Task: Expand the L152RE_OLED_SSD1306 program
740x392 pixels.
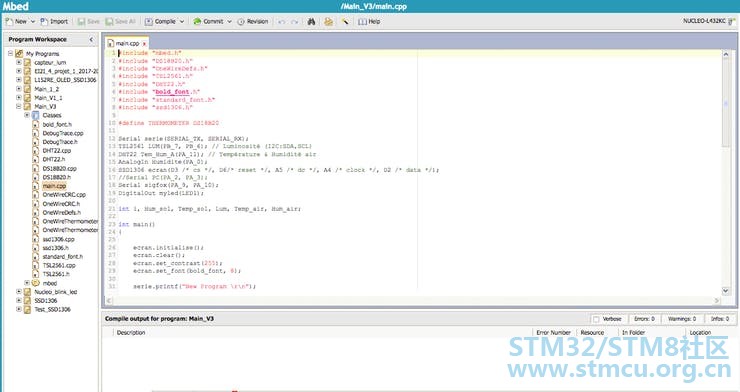Action: 19,80
